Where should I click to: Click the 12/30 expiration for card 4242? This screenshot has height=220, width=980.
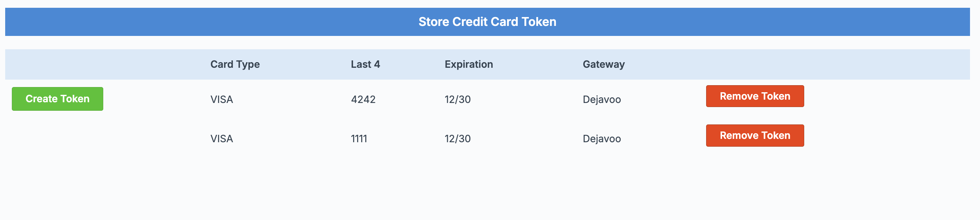(x=457, y=100)
